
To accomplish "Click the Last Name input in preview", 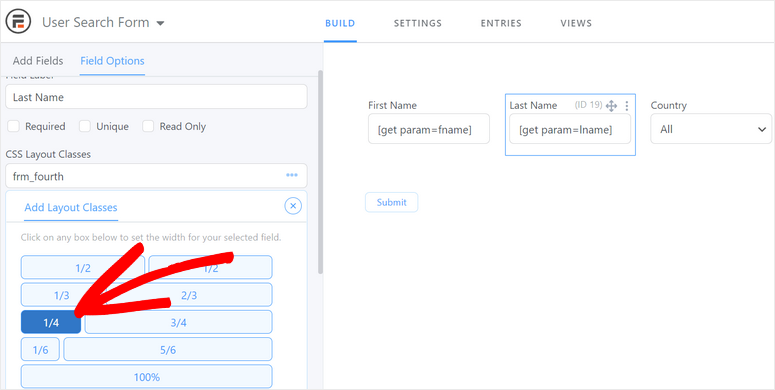I will pos(570,129).
